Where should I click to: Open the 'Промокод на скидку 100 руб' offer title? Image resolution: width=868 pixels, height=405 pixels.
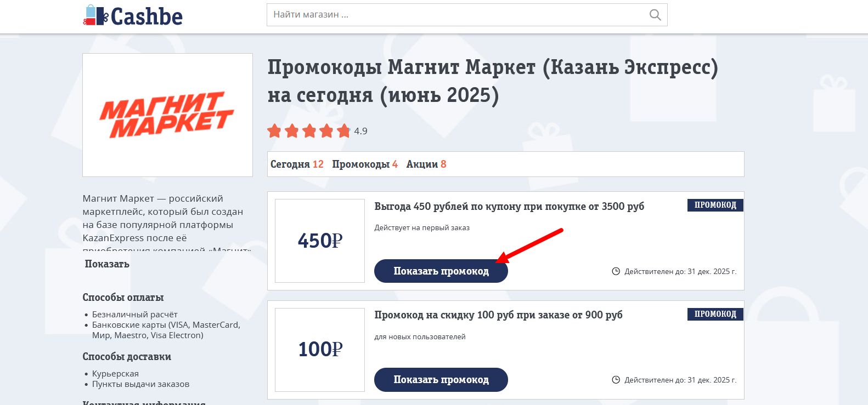coord(498,315)
